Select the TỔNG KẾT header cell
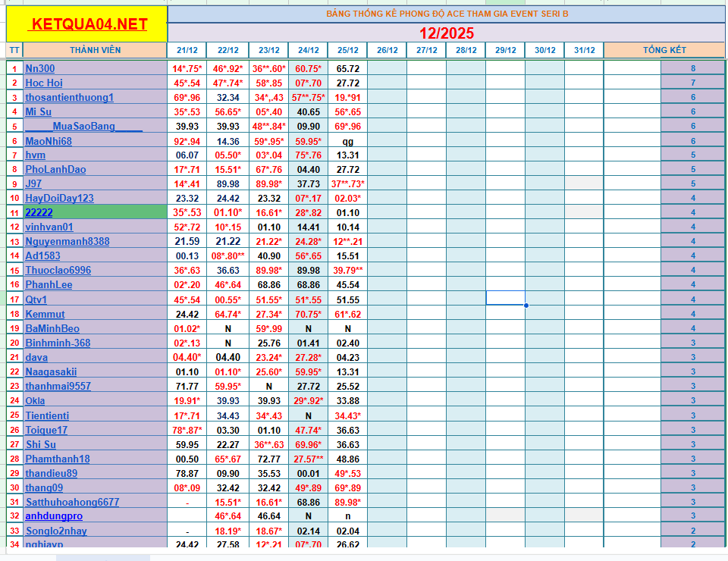Image resolution: width=728 pixels, height=561 pixels. tap(664, 50)
